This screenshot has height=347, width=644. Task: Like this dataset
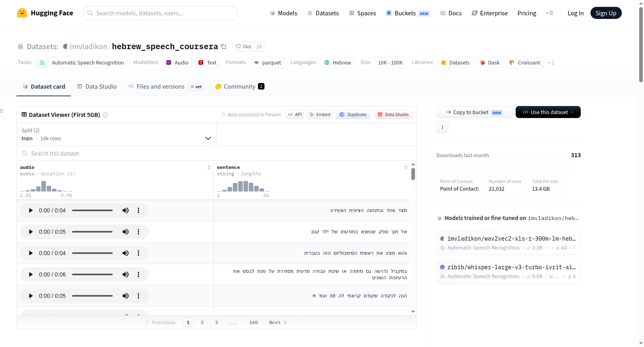244,46
